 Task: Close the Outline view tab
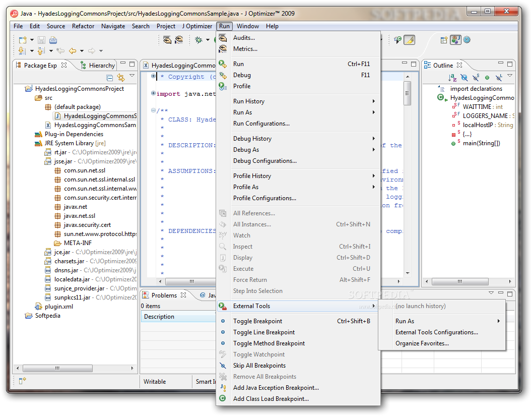459,65
